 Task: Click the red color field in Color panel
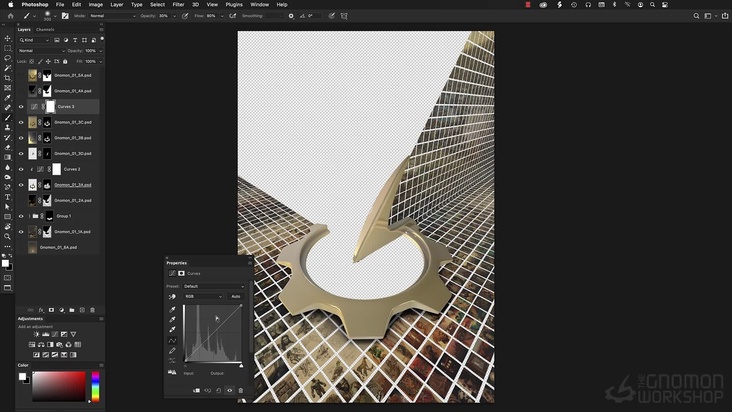coord(59,386)
